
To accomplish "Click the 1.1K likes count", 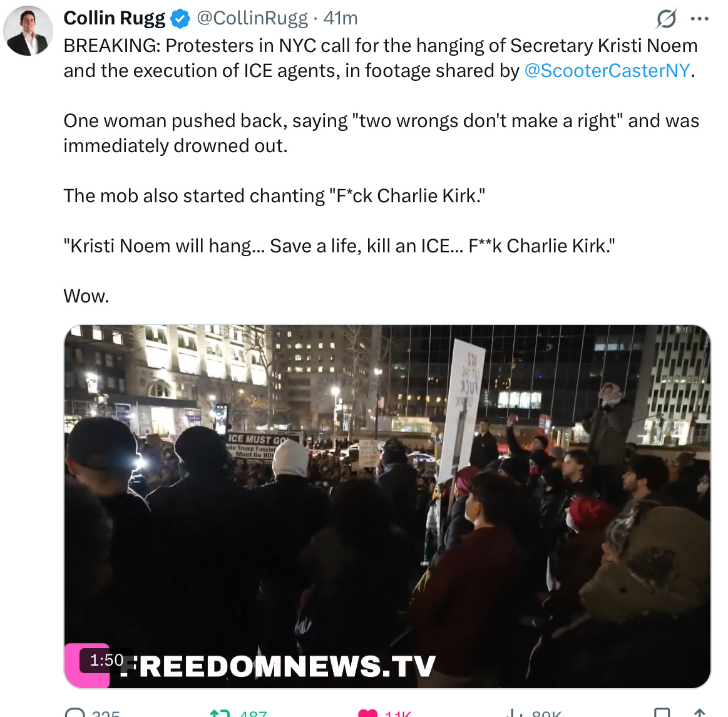I will coord(398,713).
